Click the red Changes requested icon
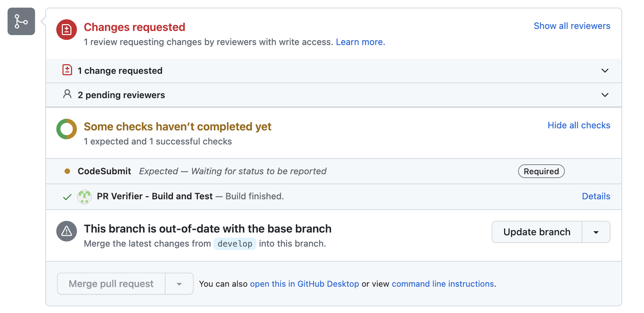 [66, 30]
